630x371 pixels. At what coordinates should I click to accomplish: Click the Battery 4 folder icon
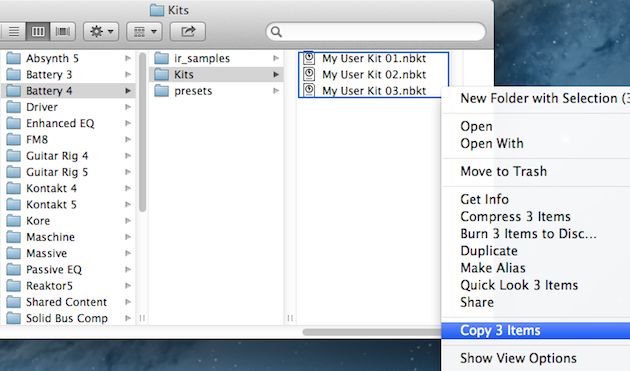coord(14,91)
